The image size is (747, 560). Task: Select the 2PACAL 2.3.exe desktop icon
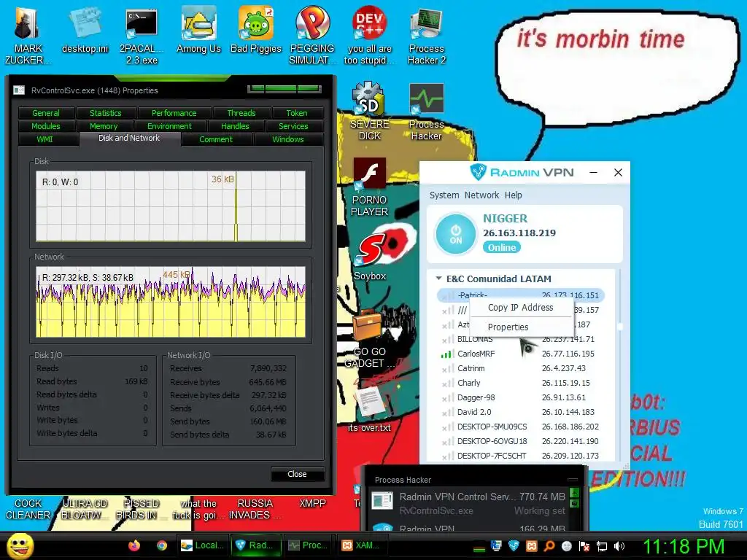(142, 35)
